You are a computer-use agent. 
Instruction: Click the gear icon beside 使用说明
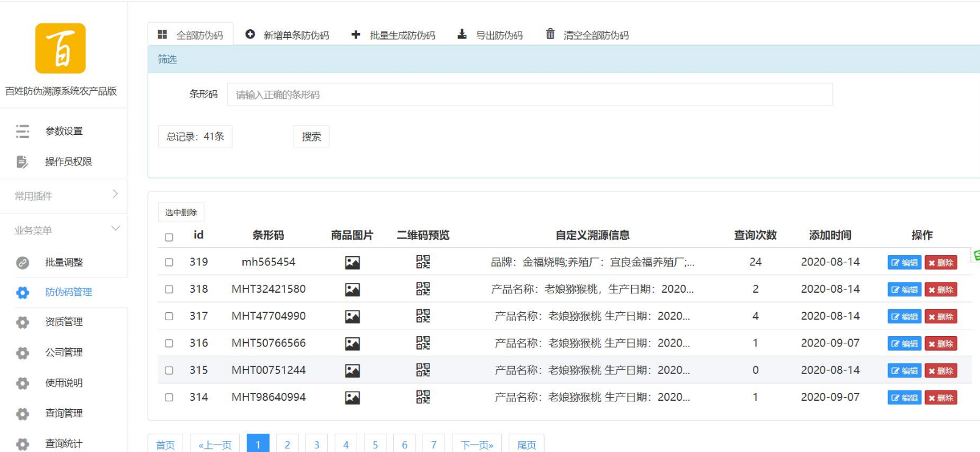pyautogui.click(x=23, y=383)
